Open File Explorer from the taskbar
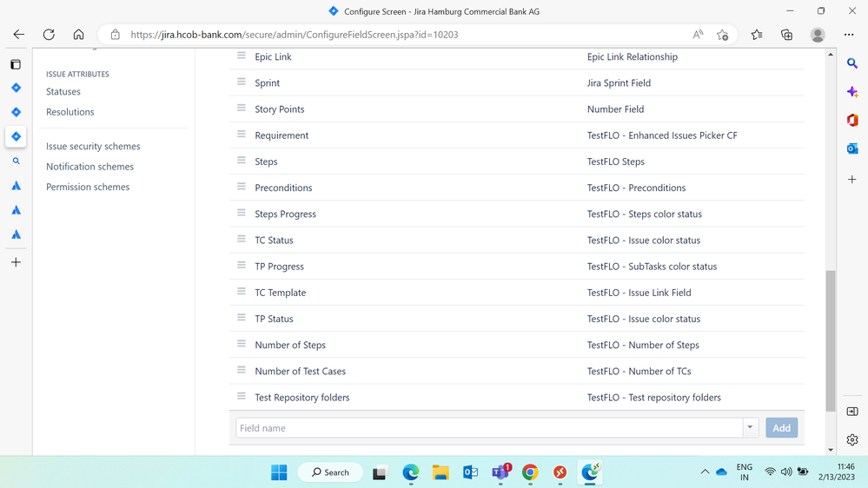The width and height of the screenshot is (868, 488). tap(441, 472)
